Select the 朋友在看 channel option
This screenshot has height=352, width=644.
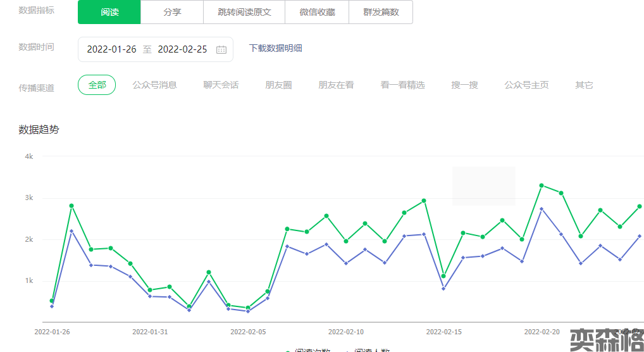click(336, 85)
